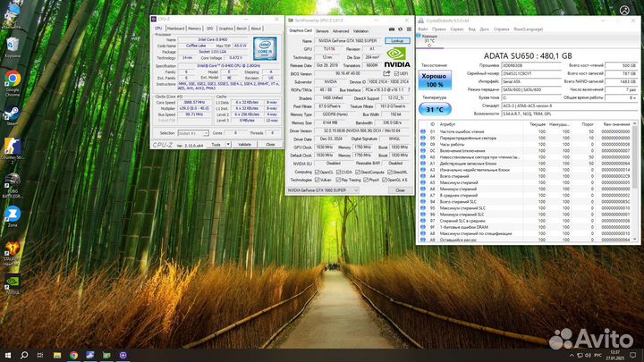Open the Windows Start menu

click(x=8, y=355)
